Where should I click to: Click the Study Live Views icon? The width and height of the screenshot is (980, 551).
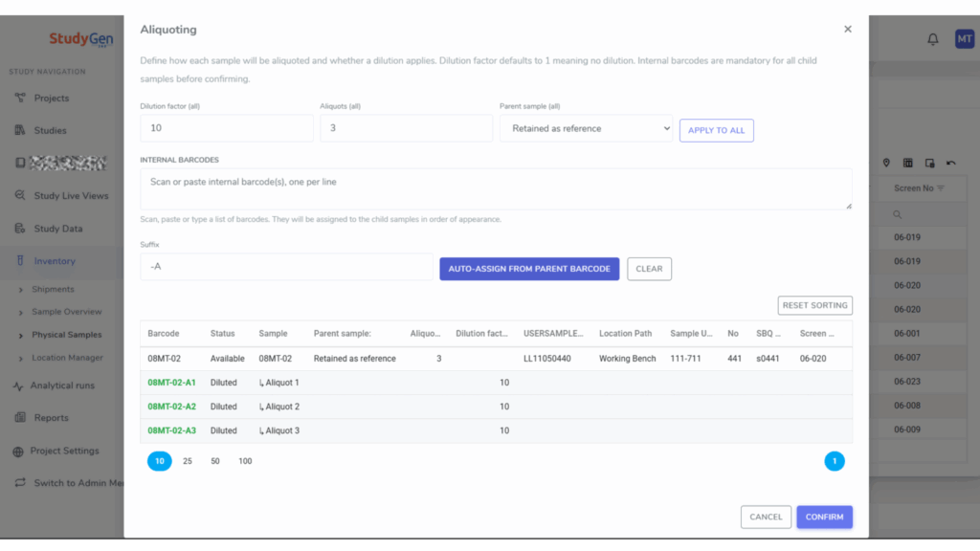[x=20, y=195]
